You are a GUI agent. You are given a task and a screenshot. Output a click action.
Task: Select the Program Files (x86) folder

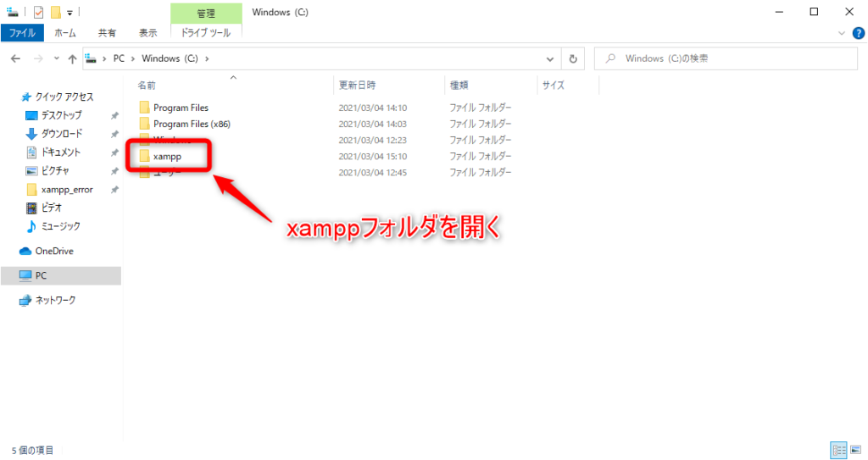[192, 124]
